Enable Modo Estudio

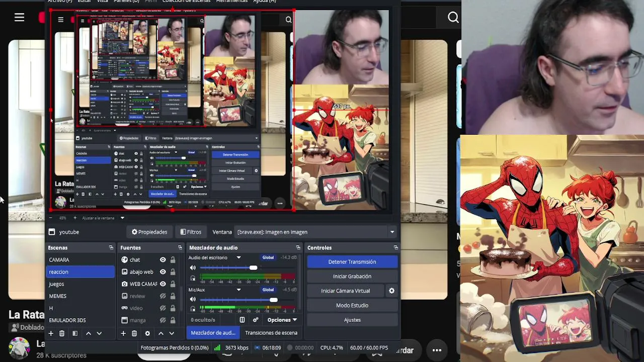point(352,306)
